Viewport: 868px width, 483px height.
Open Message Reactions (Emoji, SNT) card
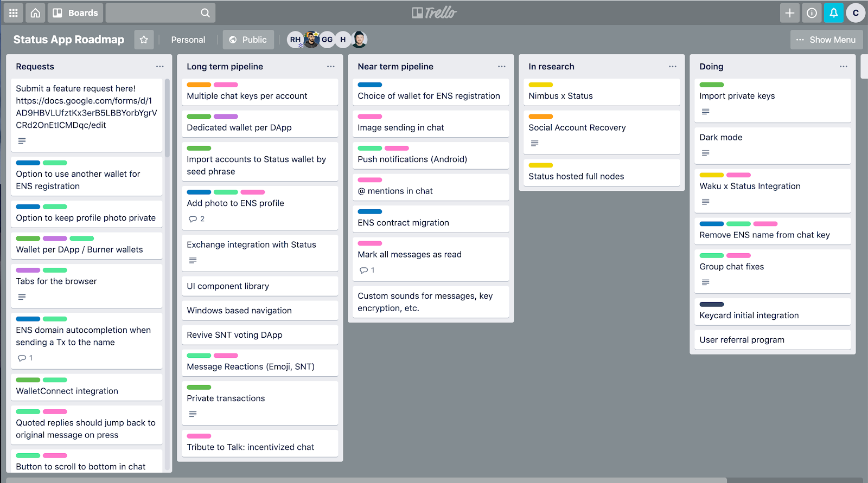coord(260,363)
